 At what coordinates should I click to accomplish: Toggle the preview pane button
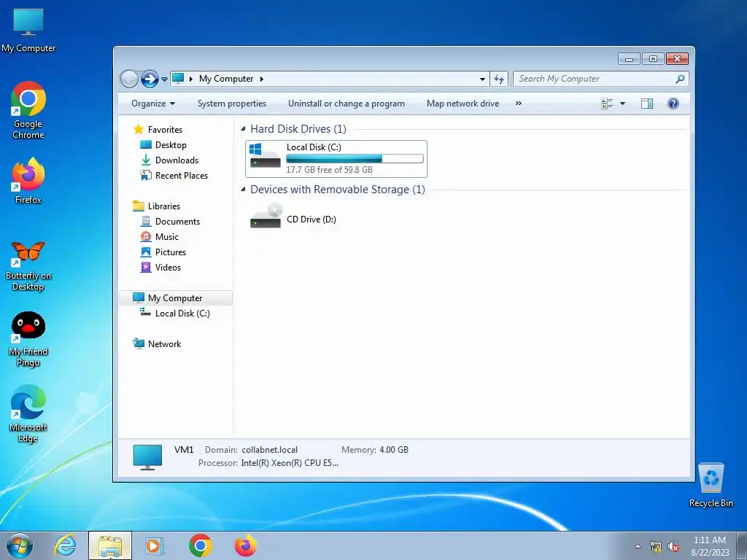click(x=647, y=104)
